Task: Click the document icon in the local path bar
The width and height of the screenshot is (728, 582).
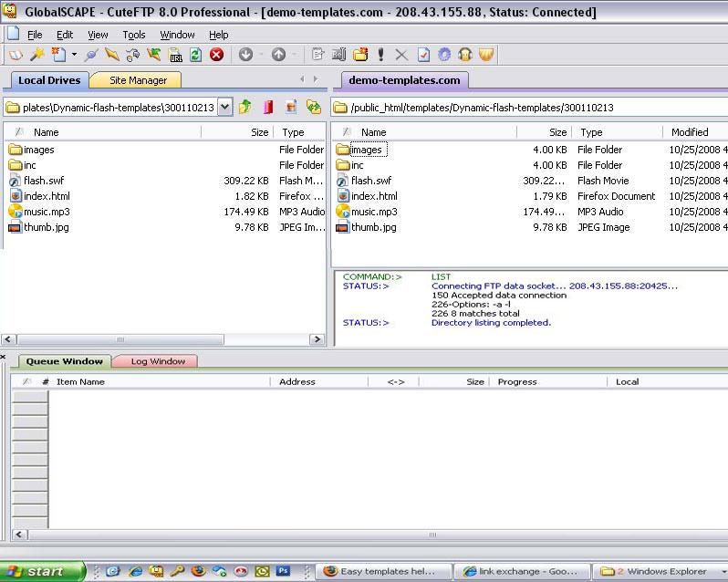Action: pos(291,108)
